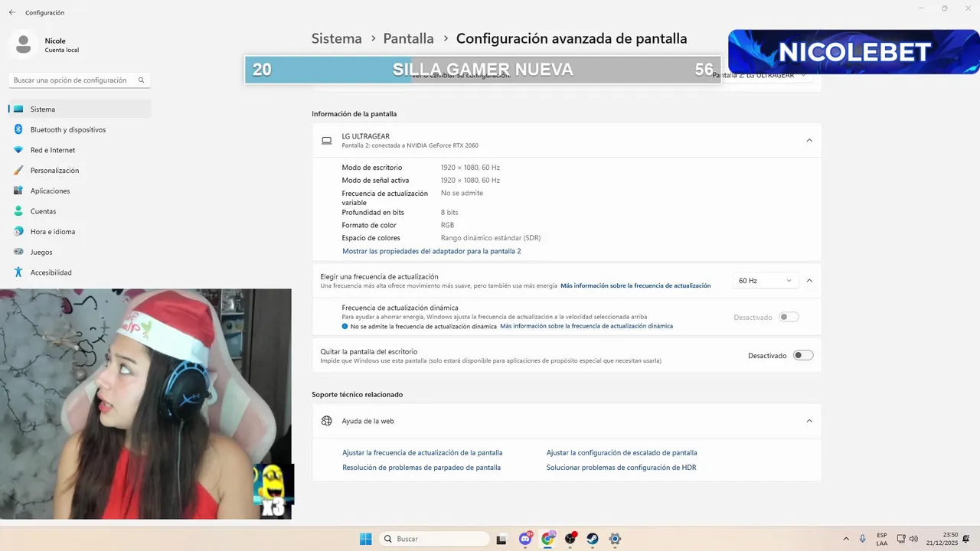The image size is (980, 551).
Task: Click the globe clock icon for Hora e idioma
Action: coord(18,232)
